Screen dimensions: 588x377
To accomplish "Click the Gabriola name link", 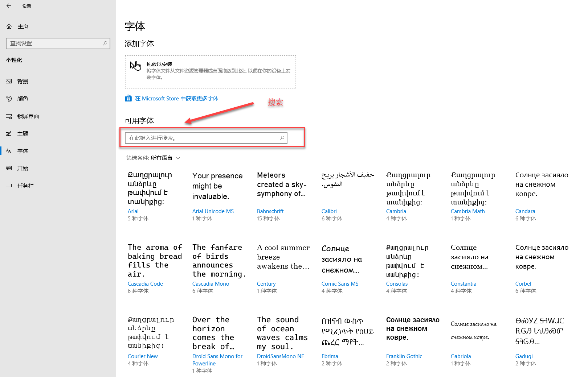I will tap(461, 356).
